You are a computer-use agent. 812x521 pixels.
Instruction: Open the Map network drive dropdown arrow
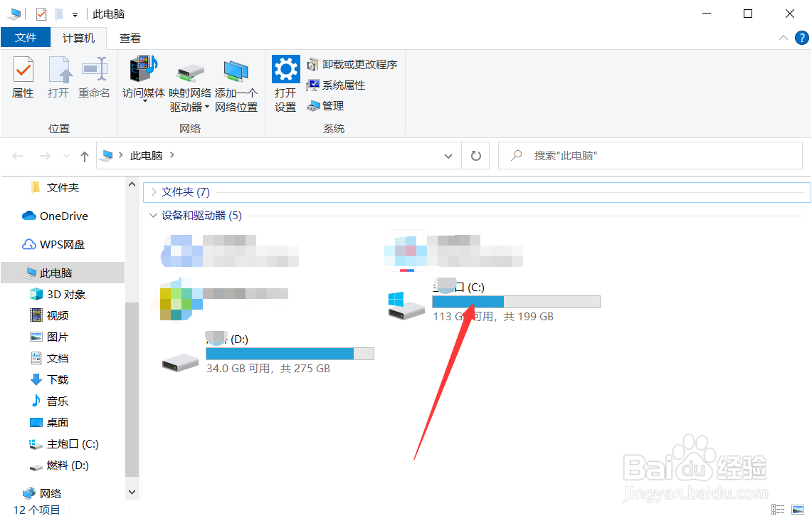207,107
